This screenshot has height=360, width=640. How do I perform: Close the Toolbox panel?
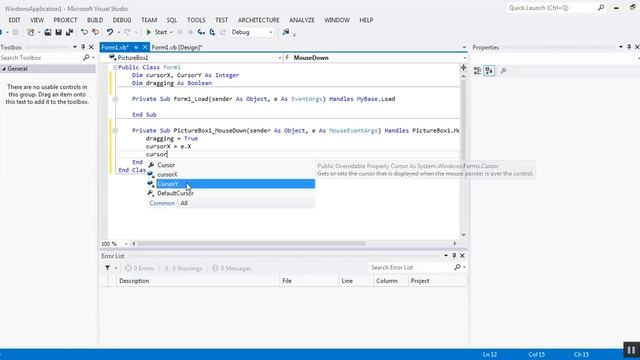click(x=91, y=47)
